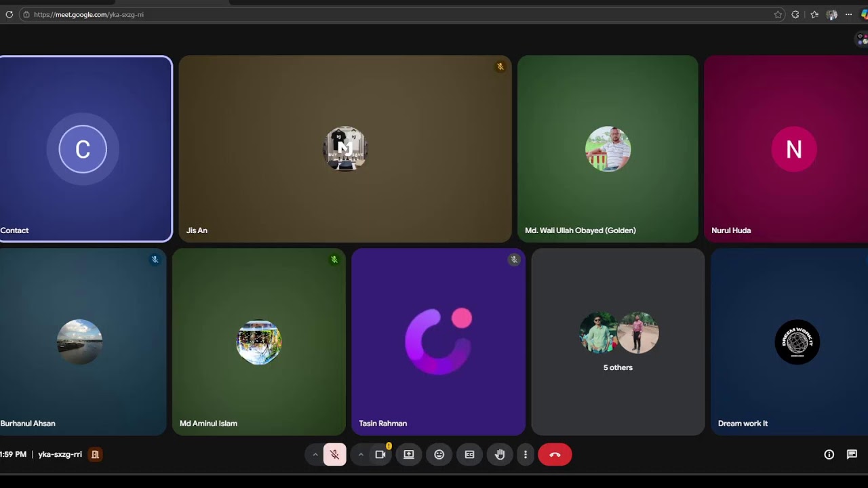Click the Burhanul Ahsan name label
Image resolution: width=868 pixels, height=488 pixels.
(x=28, y=424)
